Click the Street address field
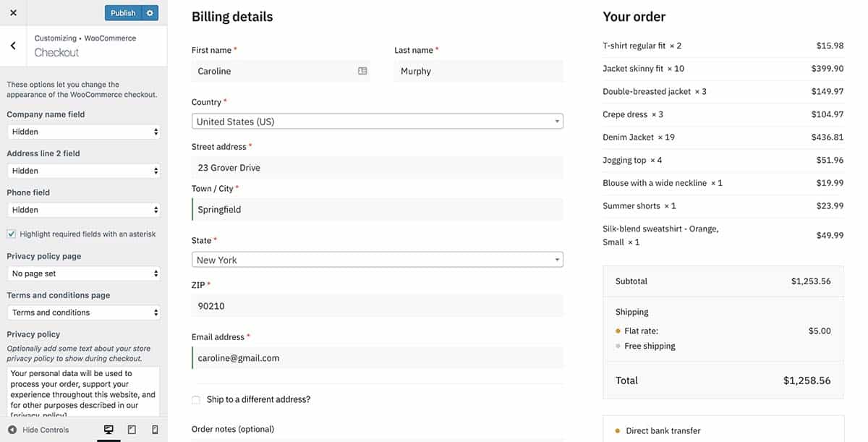 point(377,167)
